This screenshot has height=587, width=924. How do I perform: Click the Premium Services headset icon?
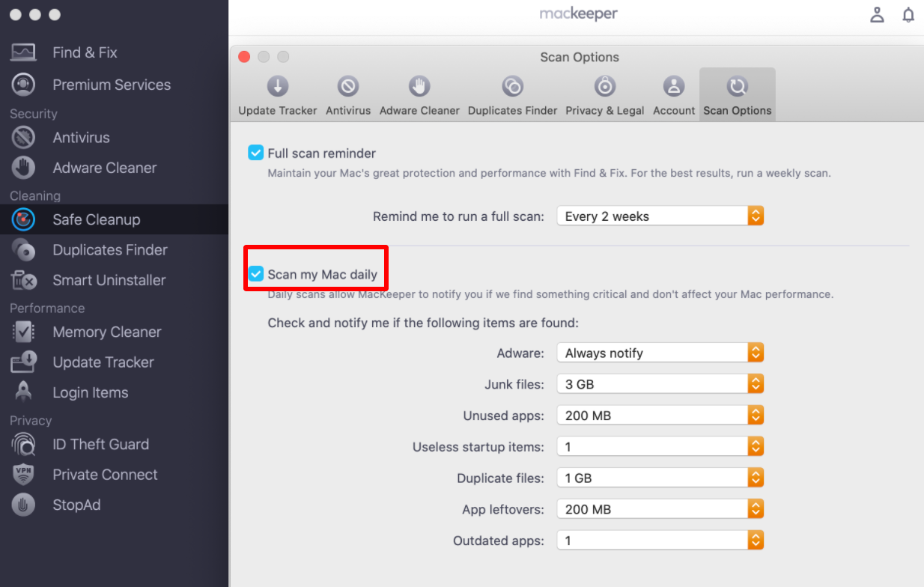[x=23, y=85]
